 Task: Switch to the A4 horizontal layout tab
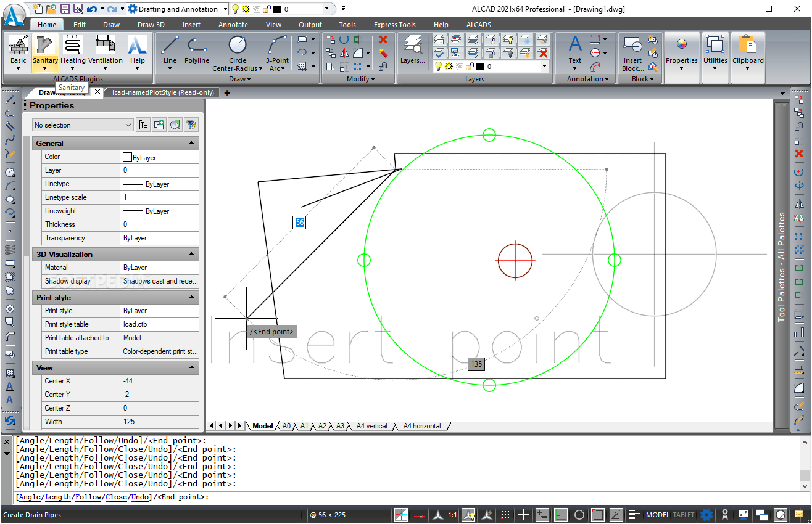pos(422,426)
